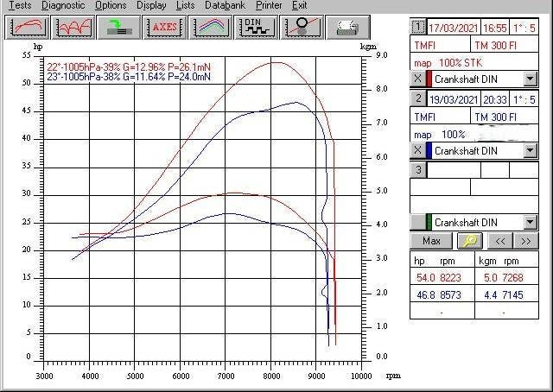Click the colored overlay curves icon
The image size is (553, 392).
(210, 27)
